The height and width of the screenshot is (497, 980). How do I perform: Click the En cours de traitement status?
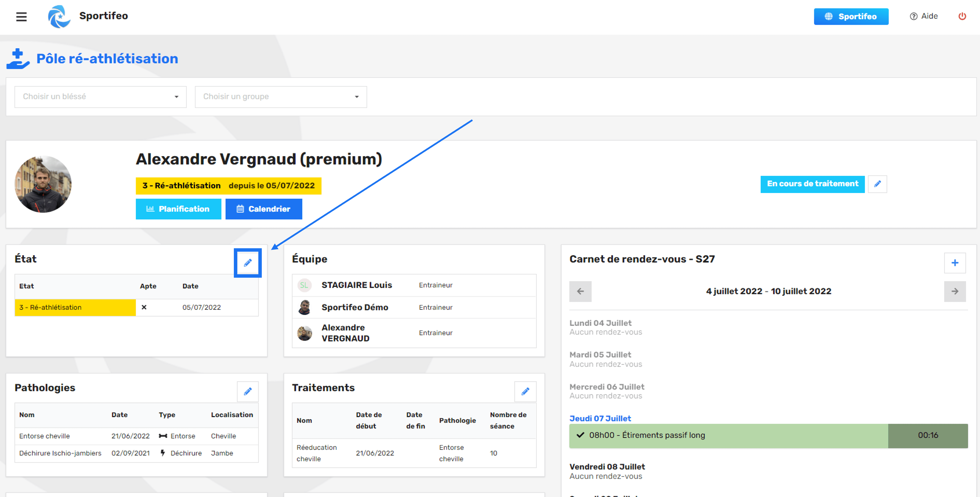812,184
